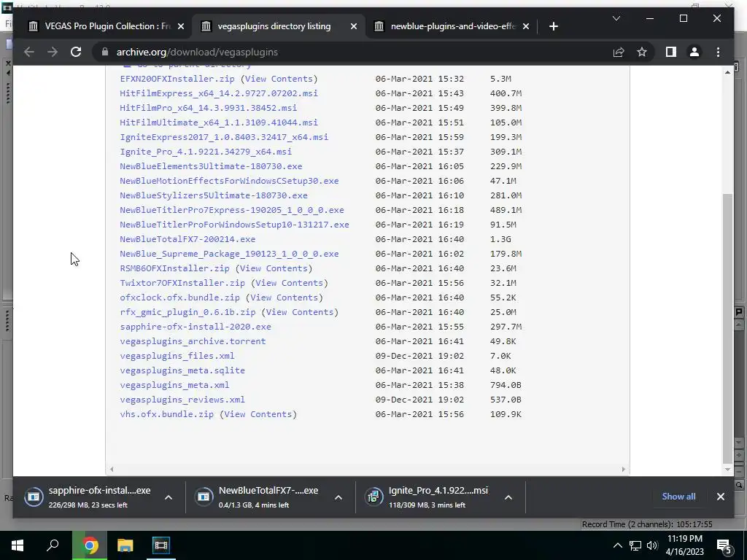Screen dimensions: 747x560
Task: Expand Ignite_Pro download options arrow
Action: click(508, 497)
